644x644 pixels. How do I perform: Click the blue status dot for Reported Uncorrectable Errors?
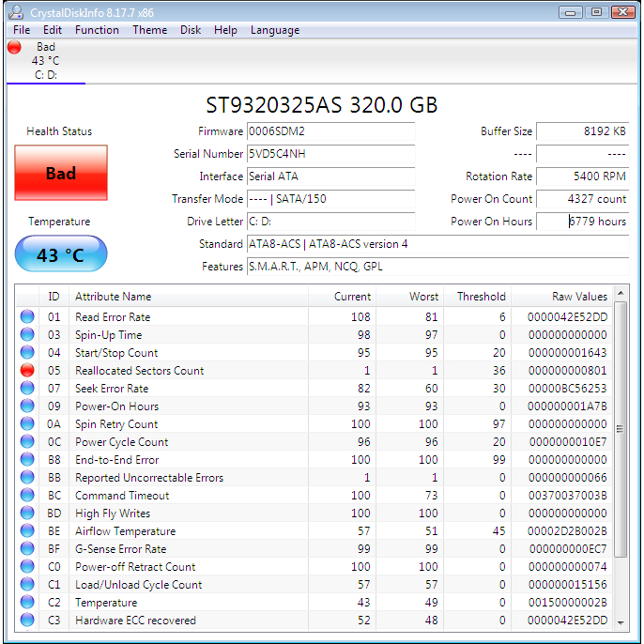pyautogui.click(x=27, y=477)
